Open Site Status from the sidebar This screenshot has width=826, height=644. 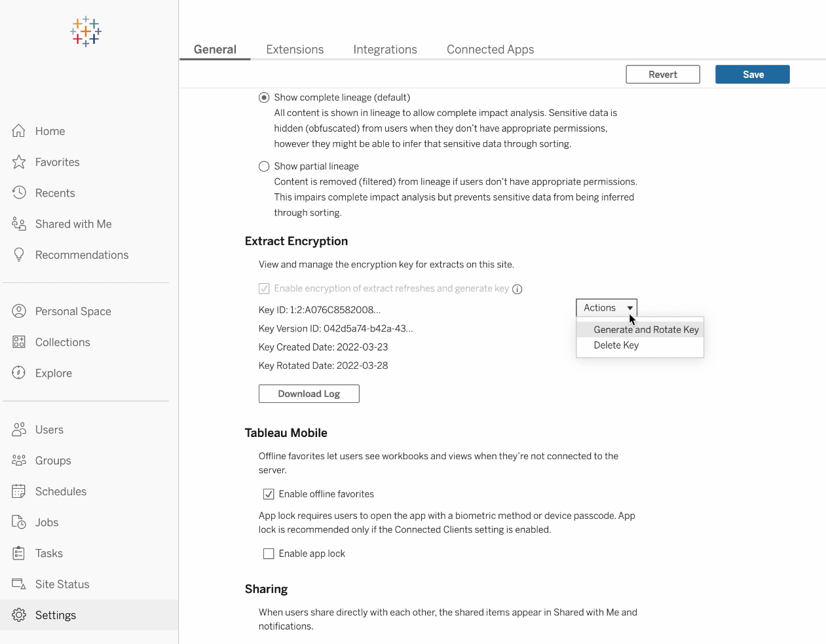pyautogui.click(x=62, y=584)
